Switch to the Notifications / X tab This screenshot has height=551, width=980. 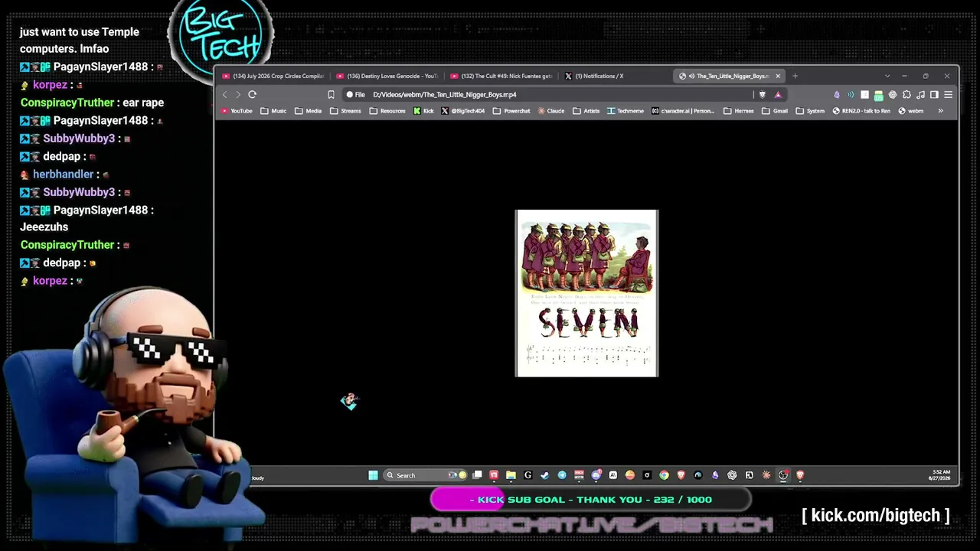616,76
